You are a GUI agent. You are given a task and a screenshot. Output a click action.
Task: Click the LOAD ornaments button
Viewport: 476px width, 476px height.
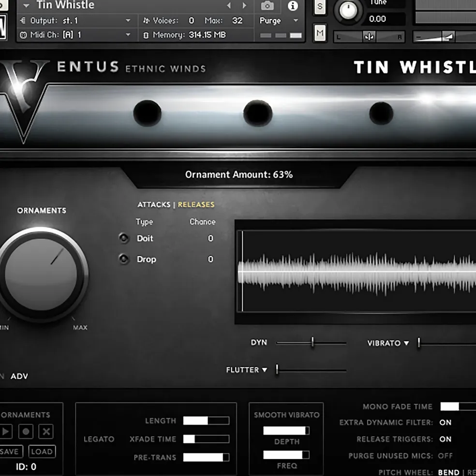(42, 452)
